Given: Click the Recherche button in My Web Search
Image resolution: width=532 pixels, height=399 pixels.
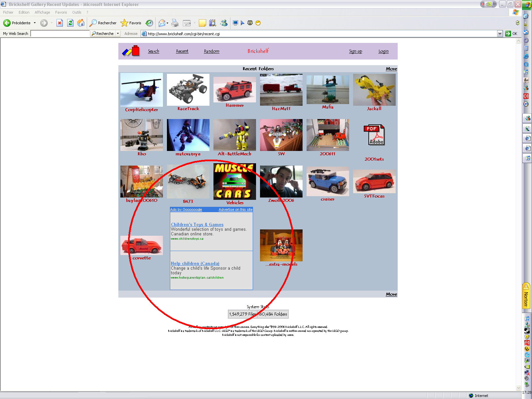Looking at the screenshot, I should pyautogui.click(x=103, y=34).
